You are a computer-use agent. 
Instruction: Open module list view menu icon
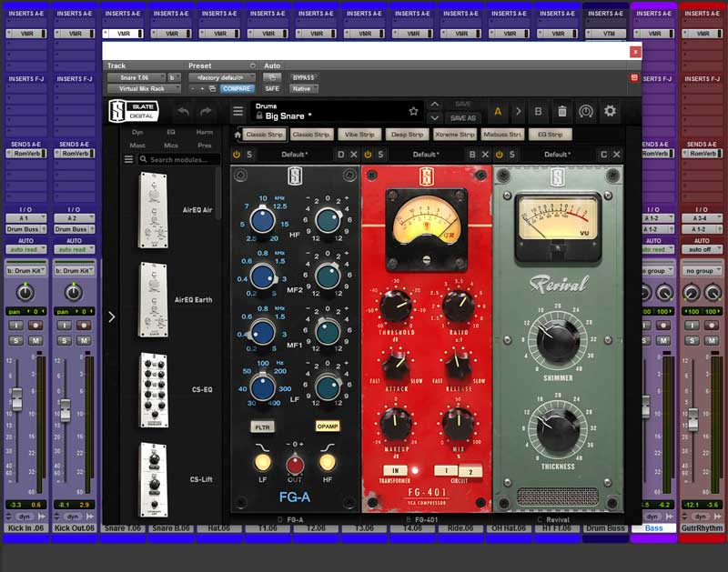pyautogui.click(x=128, y=159)
